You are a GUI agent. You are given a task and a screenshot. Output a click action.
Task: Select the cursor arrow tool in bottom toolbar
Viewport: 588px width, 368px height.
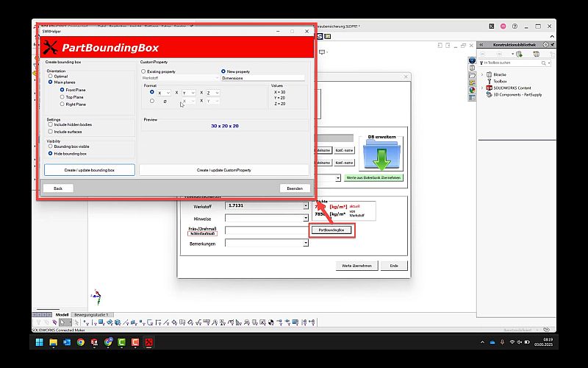62,322
